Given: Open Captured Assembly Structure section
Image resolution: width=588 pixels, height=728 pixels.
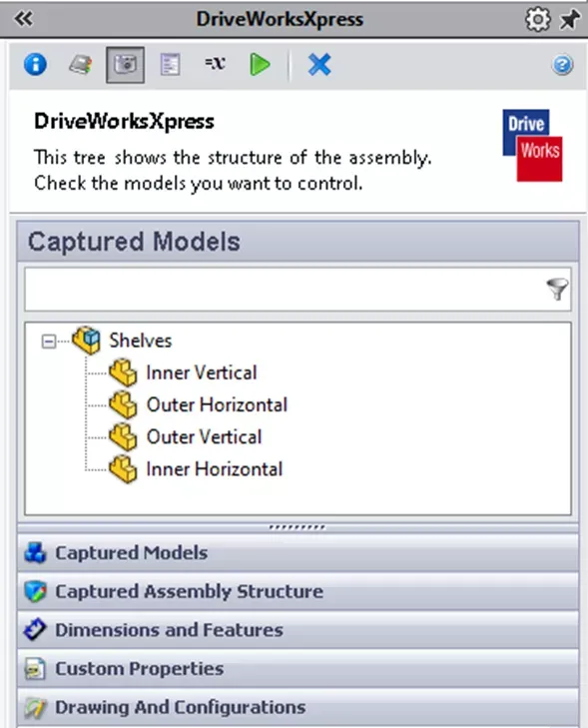Looking at the screenshot, I should click(297, 591).
